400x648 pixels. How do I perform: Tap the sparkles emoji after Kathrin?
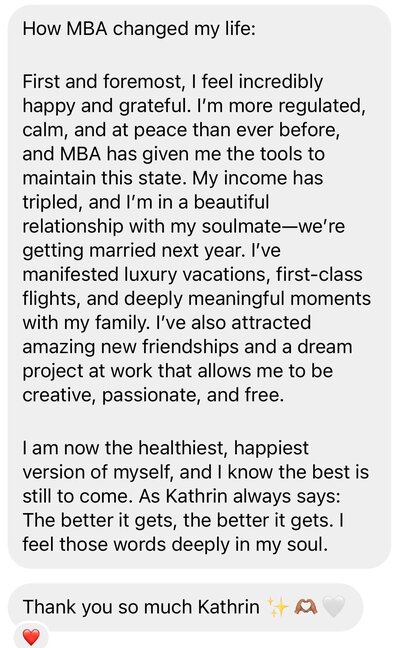(x=277, y=607)
